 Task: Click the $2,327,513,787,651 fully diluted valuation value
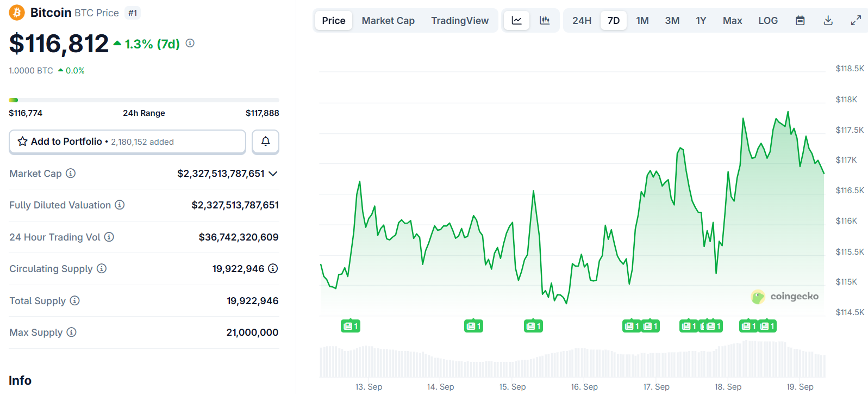tap(235, 205)
